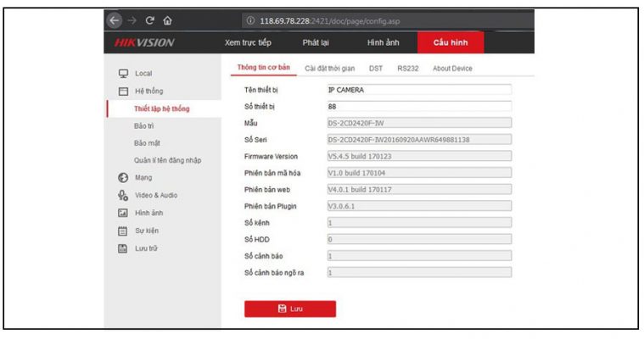Collapse the Hệ thống section in the sidebar

[148, 91]
